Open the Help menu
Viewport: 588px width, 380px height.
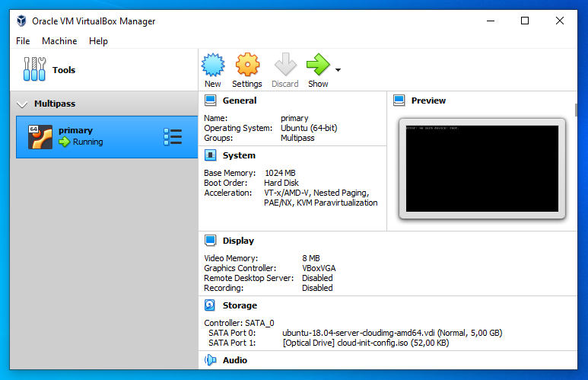pyautogui.click(x=98, y=41)
